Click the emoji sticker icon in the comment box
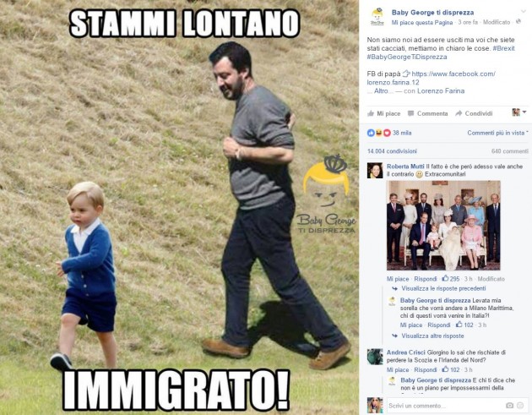The width and height of the screenshot is (532, 415). tap(520, 405)
